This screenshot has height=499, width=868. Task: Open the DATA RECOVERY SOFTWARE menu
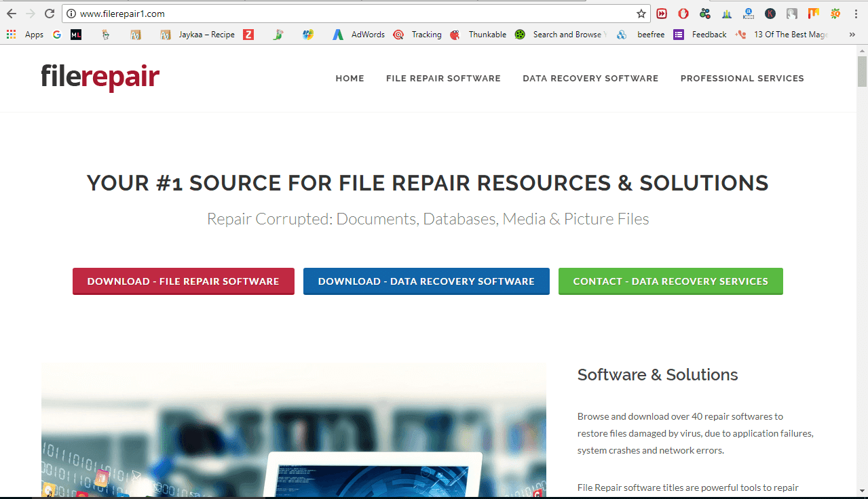tap(590, 79)
